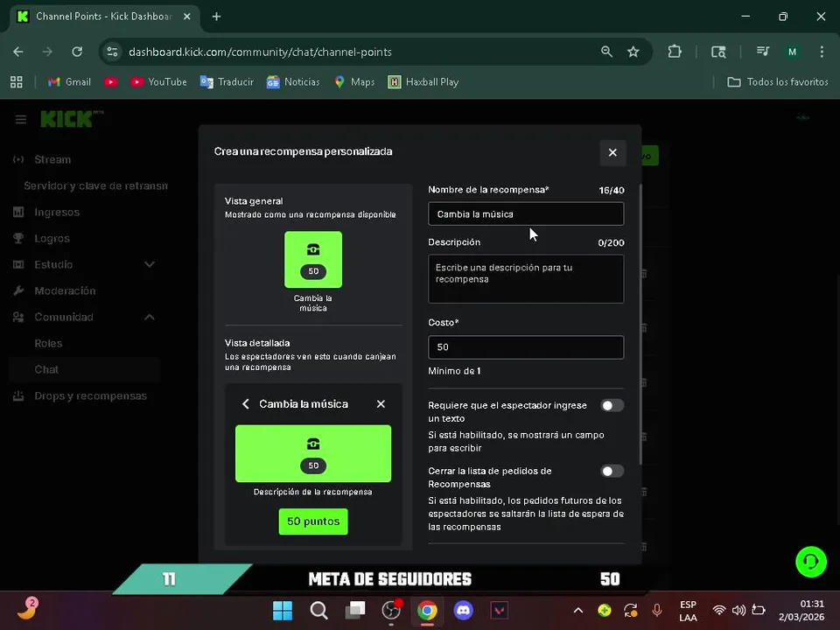Screen dimensions: 840x630
Task: Open the hamburger sidebar menu
Action: coord(20,120)
